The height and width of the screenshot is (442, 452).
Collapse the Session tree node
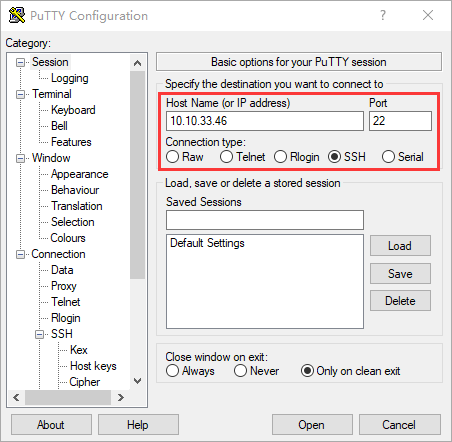click(x=20, y=62)
